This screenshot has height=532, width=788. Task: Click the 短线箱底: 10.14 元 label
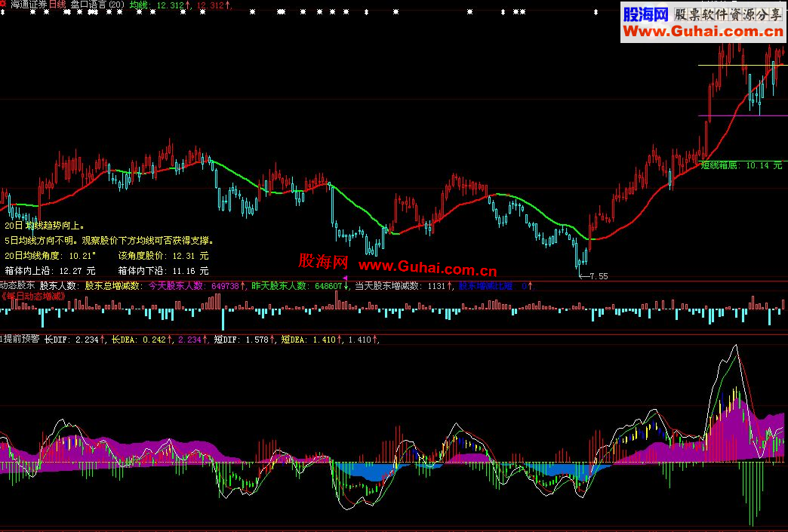point(742,165)
